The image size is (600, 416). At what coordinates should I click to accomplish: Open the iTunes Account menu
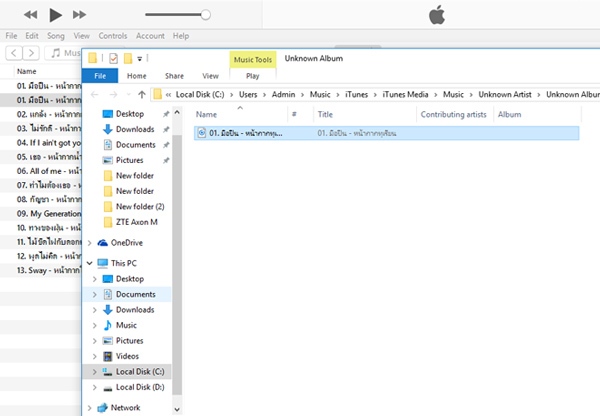pos(150,36)
